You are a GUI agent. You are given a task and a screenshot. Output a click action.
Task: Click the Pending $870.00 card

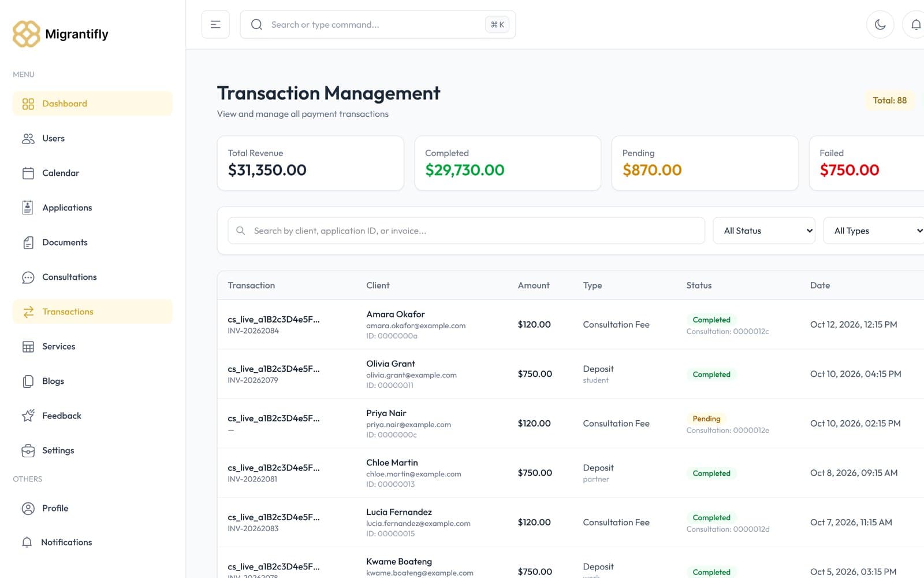click(705, 163)
